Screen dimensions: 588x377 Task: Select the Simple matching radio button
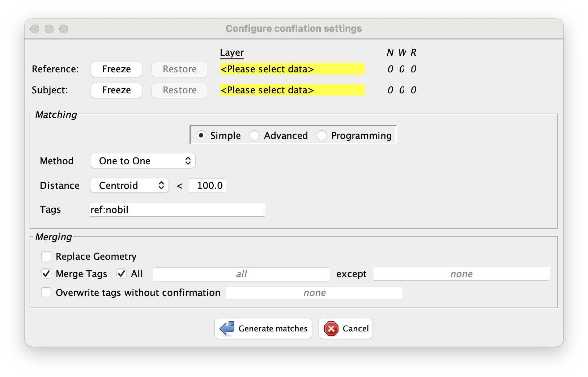pyautogui.click(x=201, y=135)
